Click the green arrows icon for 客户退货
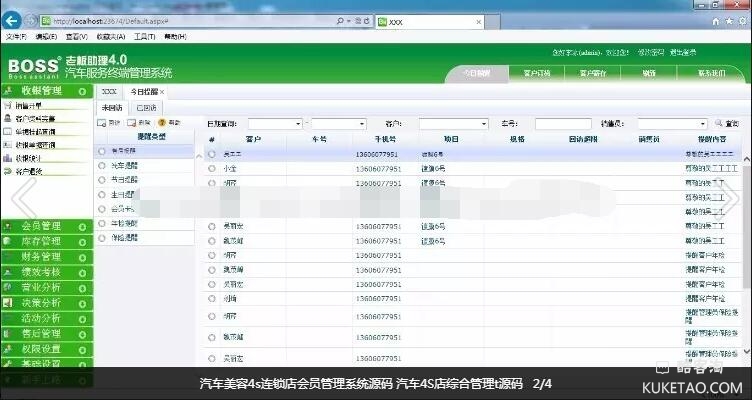Image resolution: width=752 pixels, height=400 pixels. pos(7,171)
